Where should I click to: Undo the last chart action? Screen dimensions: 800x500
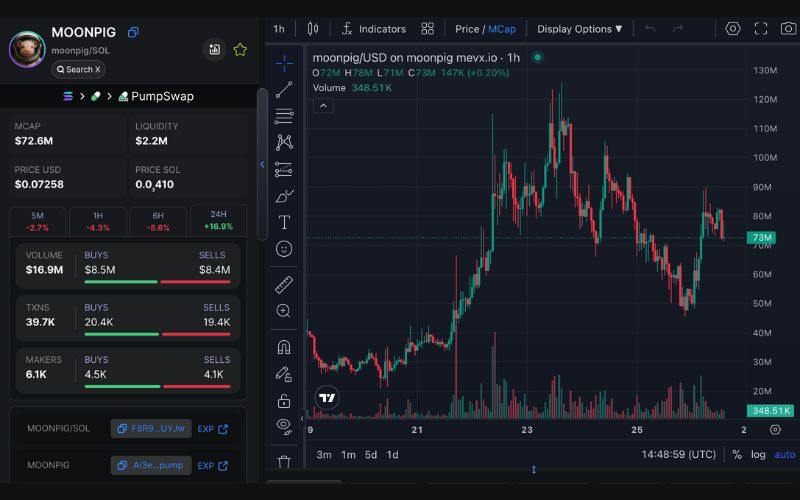(650, 29)
